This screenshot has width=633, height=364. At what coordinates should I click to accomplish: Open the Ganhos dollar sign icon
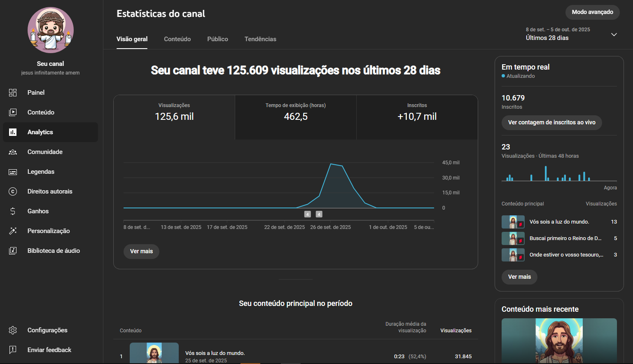pyautogui.click(x=13, y=211)
